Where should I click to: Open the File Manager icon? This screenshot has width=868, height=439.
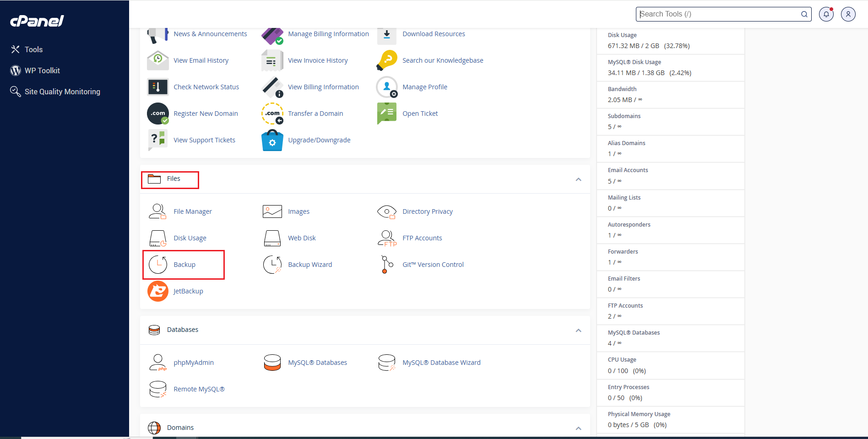157,211
